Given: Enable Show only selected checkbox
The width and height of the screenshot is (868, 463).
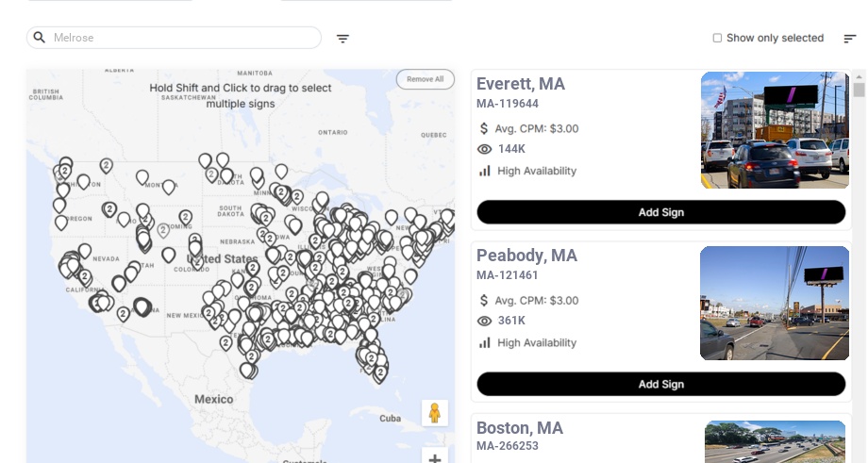Looking at the screenshot, I should click(x=717, y=38).
